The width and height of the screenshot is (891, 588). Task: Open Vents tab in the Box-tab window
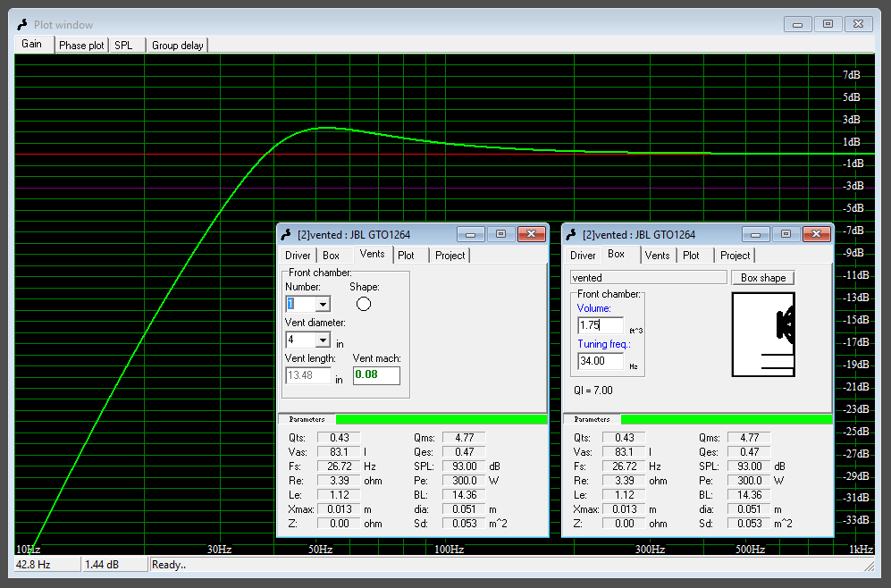coord(658,256)
